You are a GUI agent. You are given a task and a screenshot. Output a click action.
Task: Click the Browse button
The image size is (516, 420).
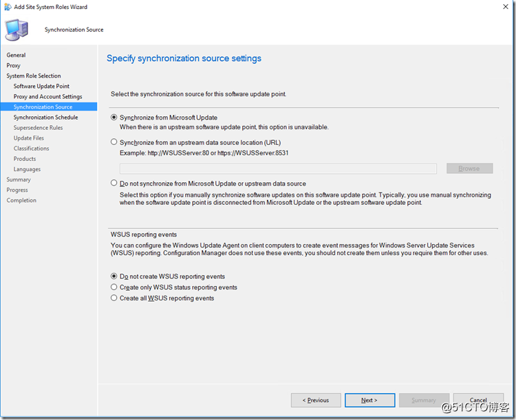click(x=470, y=168)
